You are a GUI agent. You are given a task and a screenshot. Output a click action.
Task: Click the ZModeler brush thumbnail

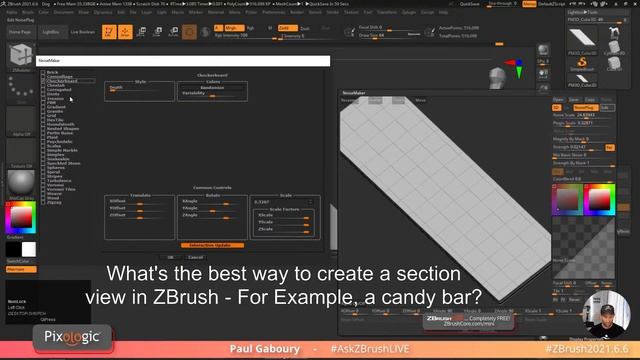pyautogui.click(x=21, y=56)
